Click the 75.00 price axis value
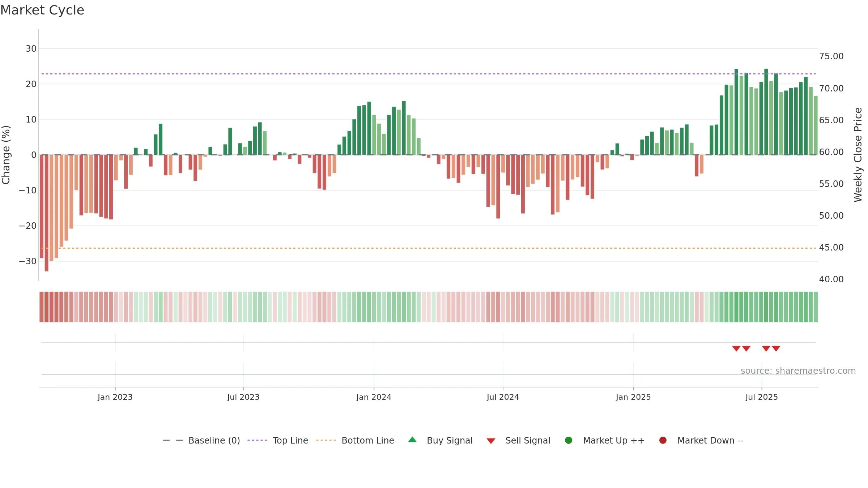This screenshot has height=488, width=868. tap(831, 56)
